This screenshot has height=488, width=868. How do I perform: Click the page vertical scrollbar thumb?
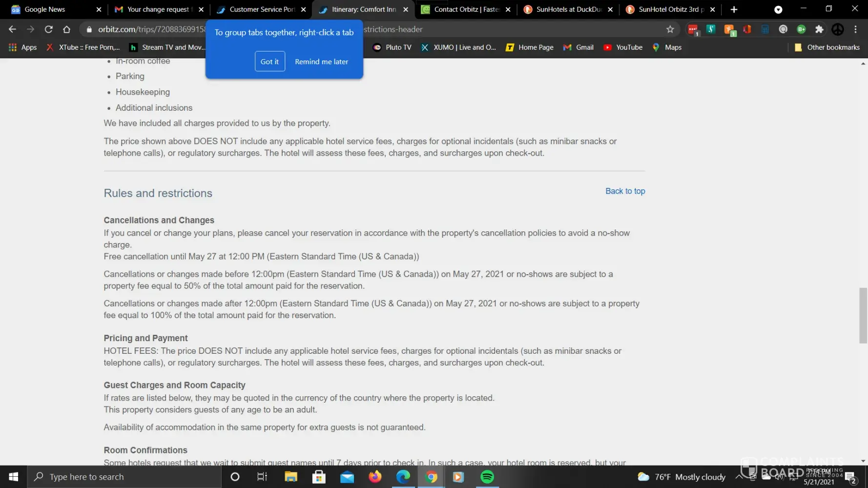point(863,315)
